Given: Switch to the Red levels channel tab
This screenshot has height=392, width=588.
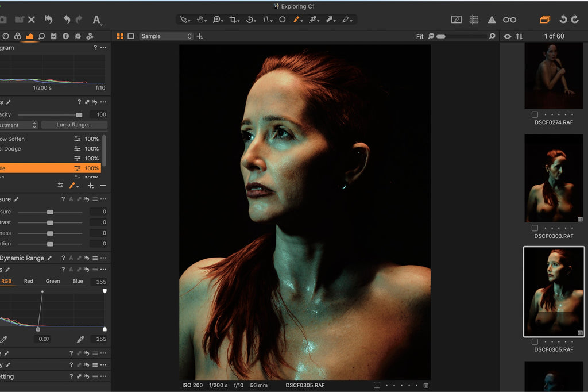Looking at the screenshot, I should (28, 281).
